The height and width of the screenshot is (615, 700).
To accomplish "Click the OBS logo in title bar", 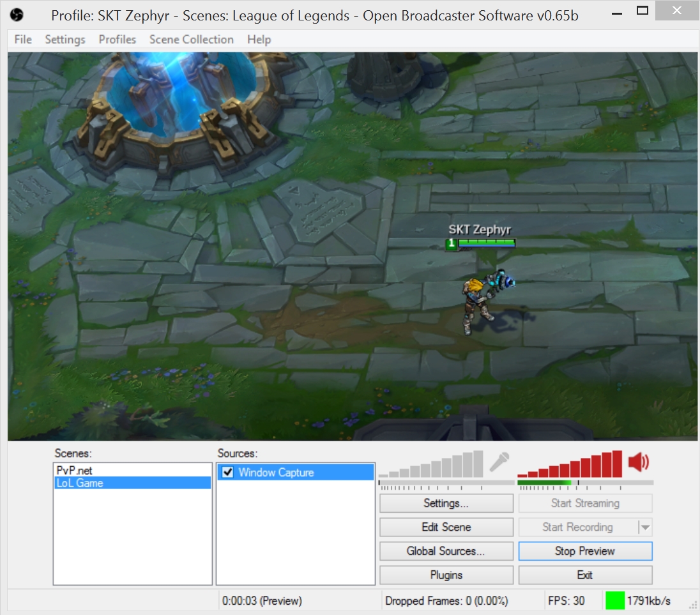I will [17, 15].
